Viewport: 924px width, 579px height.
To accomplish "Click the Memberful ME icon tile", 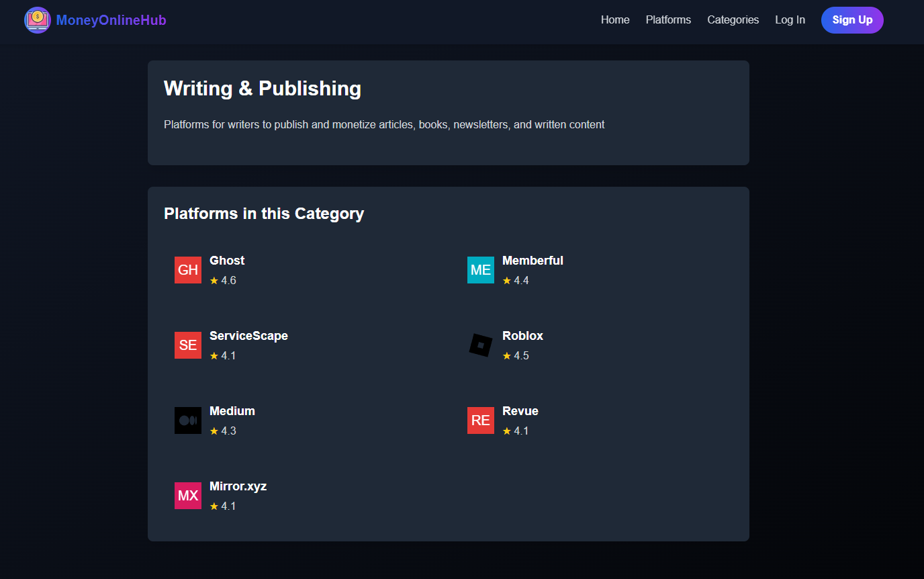I will coord(481,270).
